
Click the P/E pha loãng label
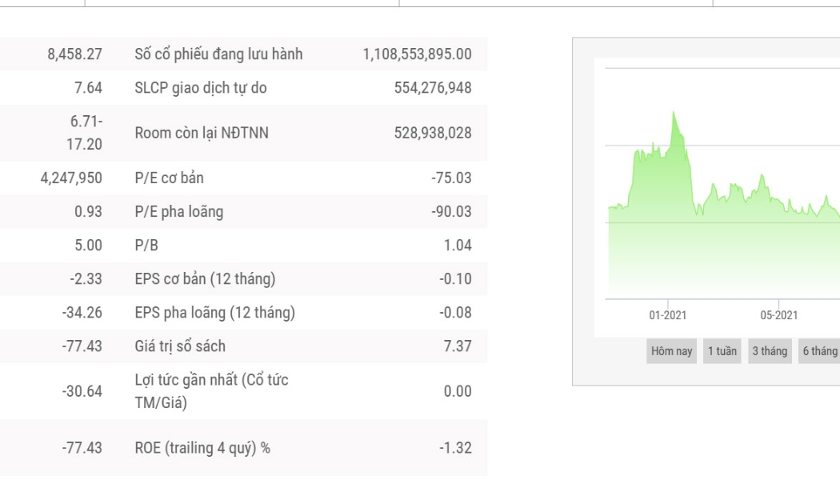click(x=179, y=211)
